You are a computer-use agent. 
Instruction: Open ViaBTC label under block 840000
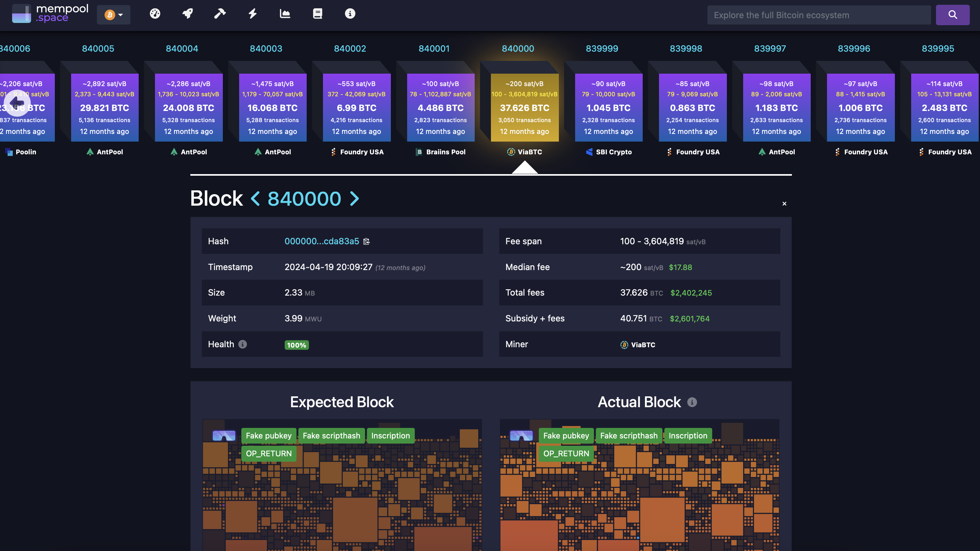[x=525, y=152]
